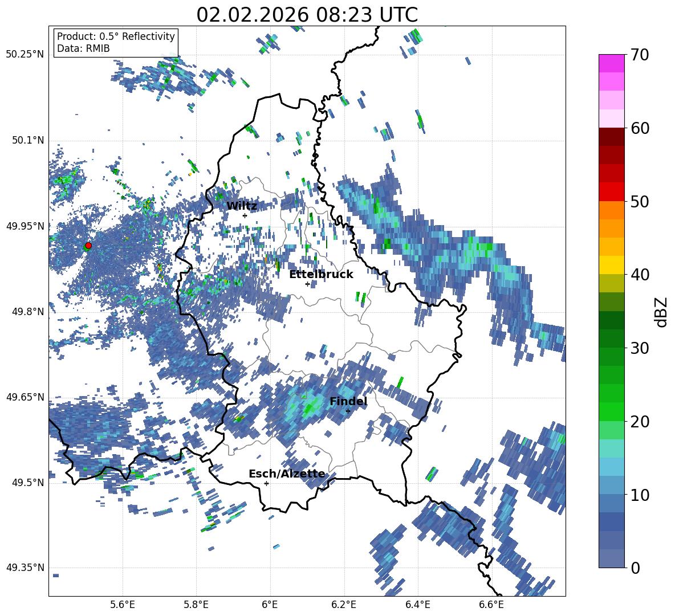This screenshot has height=616, width=675.
Task: Click the 5.6°E longitude tick label
Action: point(123,605)
